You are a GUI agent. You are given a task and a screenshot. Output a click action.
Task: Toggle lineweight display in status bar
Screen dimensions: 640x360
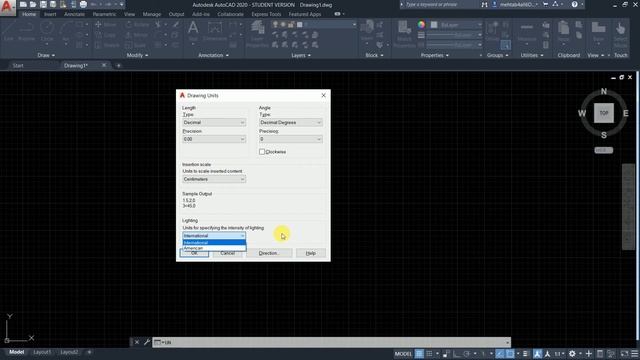[525, 354]
